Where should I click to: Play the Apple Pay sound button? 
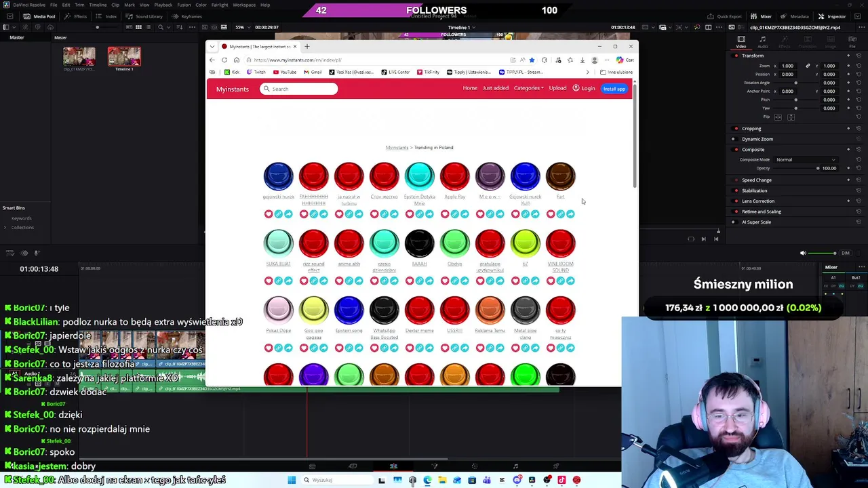click(x=455, y=176)
